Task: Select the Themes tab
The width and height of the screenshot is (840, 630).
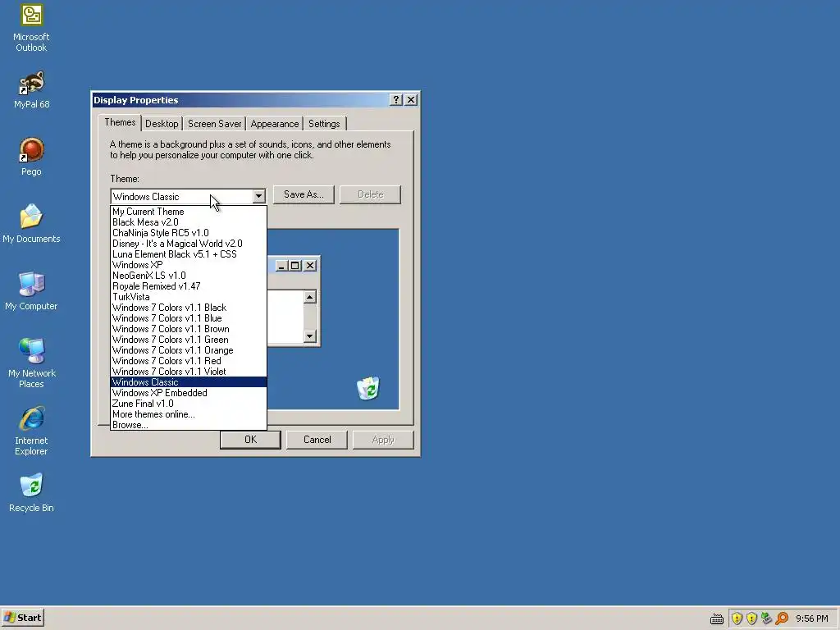Action: point(120,122)
